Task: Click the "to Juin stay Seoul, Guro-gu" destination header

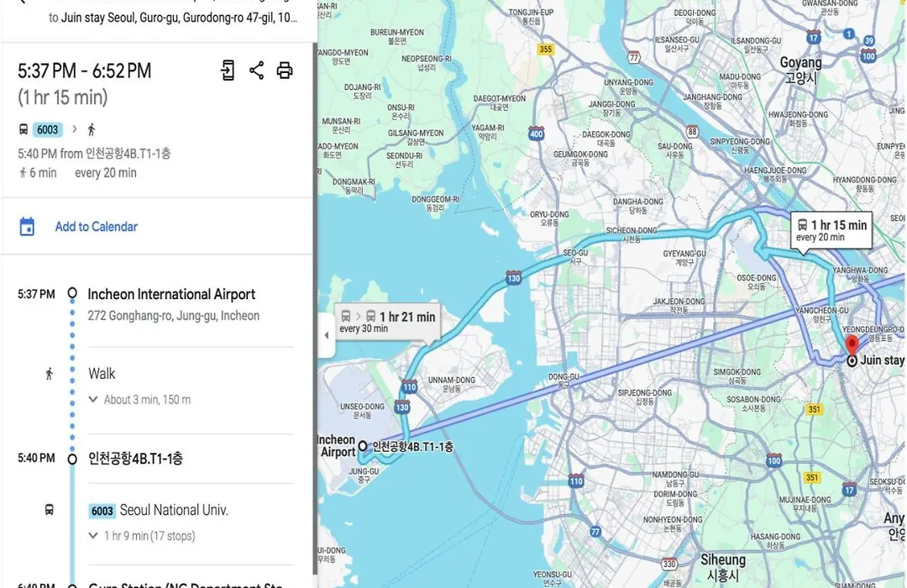Action: [173, 18]
